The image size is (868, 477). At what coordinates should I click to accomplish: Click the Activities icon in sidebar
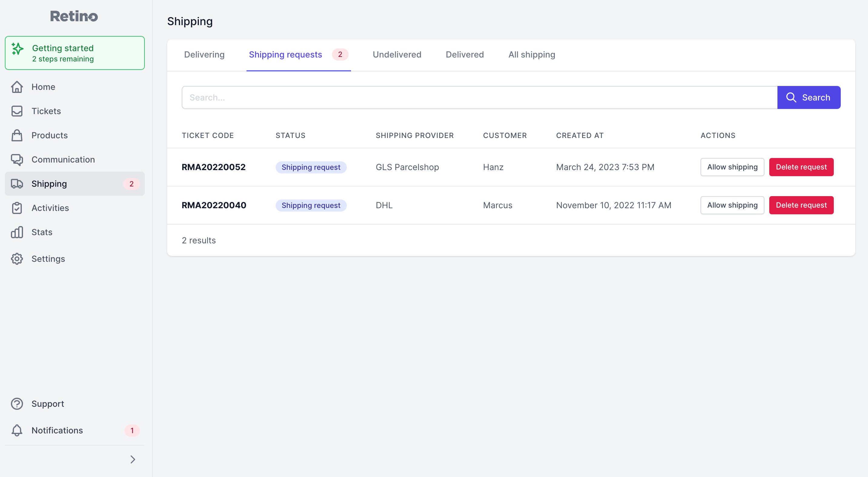tap(17, 207)
